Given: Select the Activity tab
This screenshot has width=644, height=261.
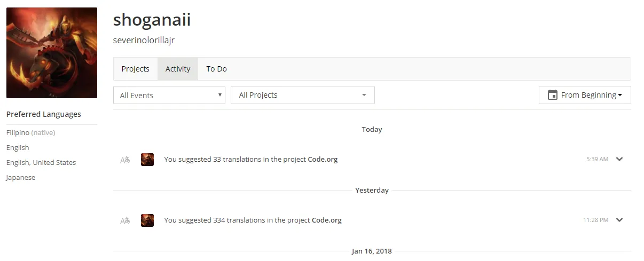Looking at the screenshot, I should pos(178,69).
